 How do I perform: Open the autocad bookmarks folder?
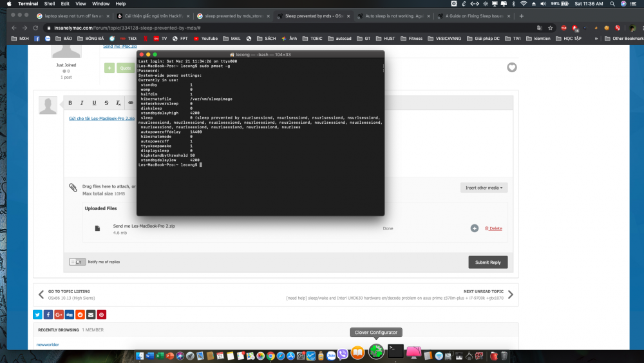[339, 39]
